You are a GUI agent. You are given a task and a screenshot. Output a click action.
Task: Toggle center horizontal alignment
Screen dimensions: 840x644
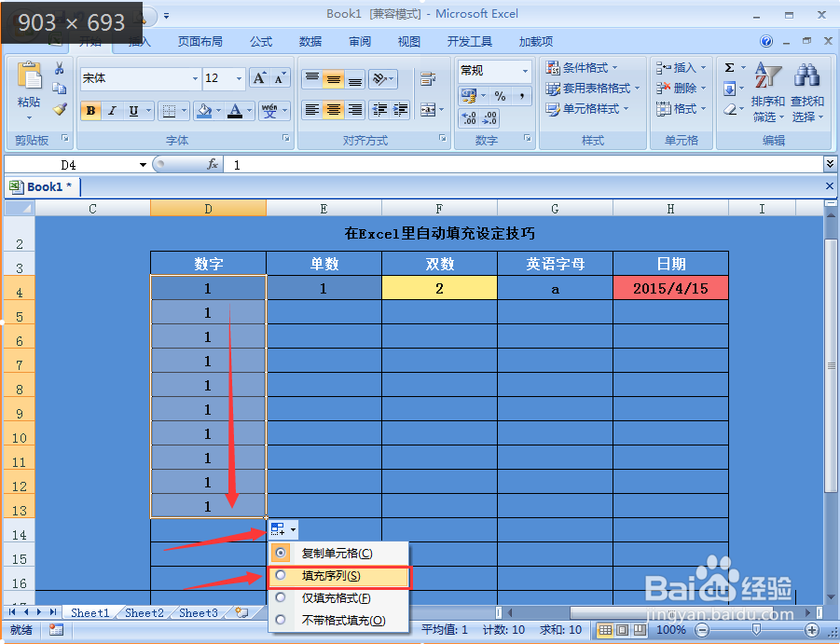click(333, 110)
